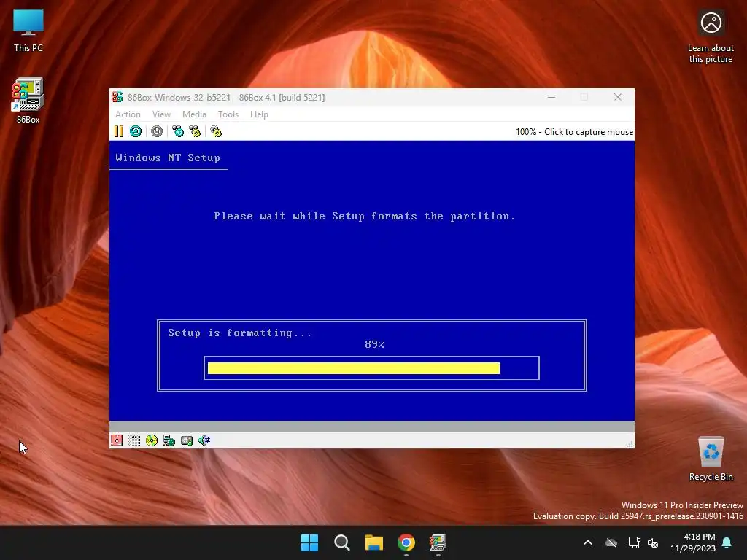Viewport: 747px width, 560px height.
Task: Select the 86Box desktop shortcut
Action: tap(28, 101)
